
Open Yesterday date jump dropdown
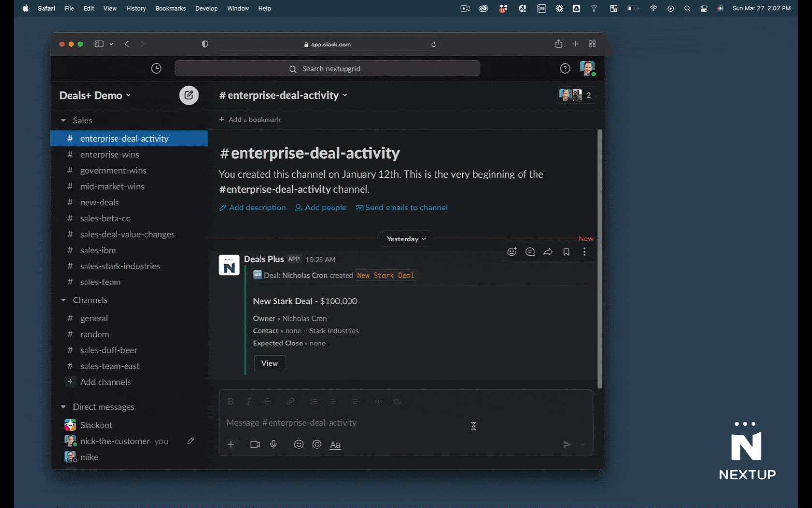406,239
